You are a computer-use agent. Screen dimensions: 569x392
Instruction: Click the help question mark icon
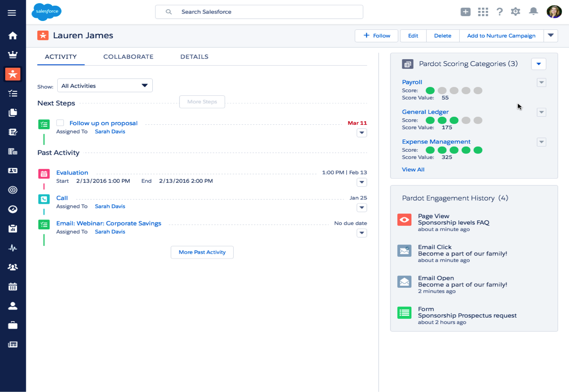coord(499,12)
